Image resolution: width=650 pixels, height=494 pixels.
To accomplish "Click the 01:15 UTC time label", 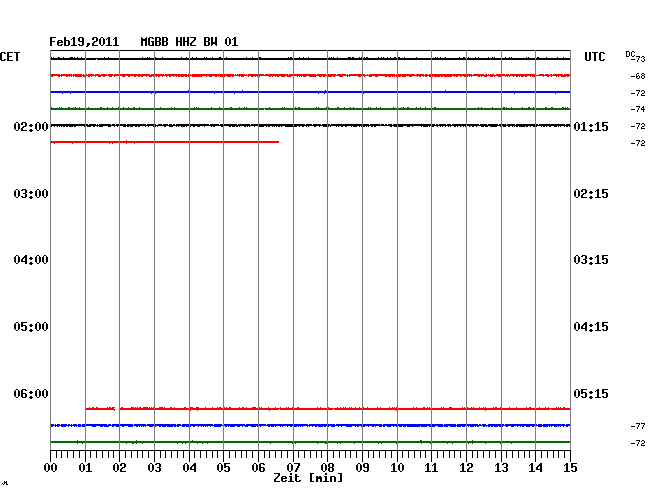I will pyautogui.click(x=591, y=127).
